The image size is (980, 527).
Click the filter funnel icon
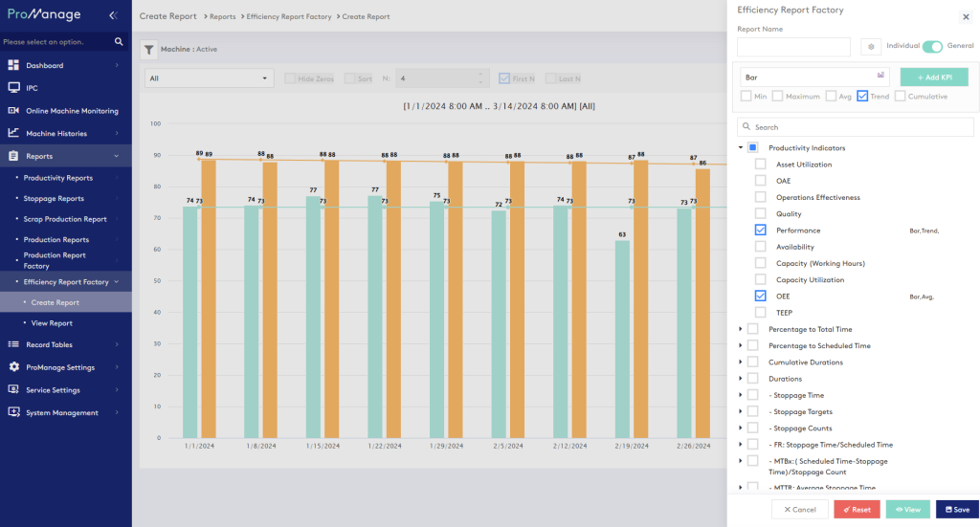click(x=149, y=50)
